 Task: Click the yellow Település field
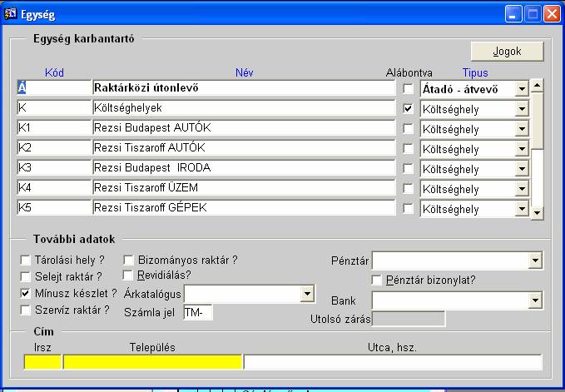click(152, 362)
